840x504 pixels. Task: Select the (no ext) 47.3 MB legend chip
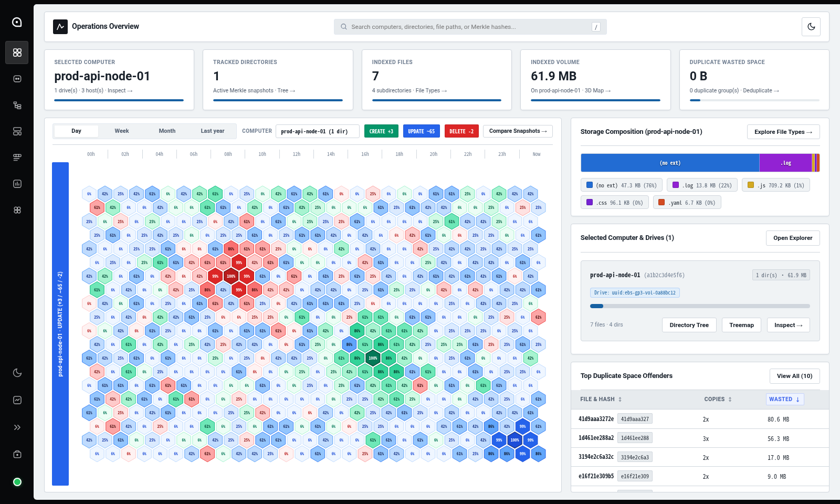coord(622,185)
